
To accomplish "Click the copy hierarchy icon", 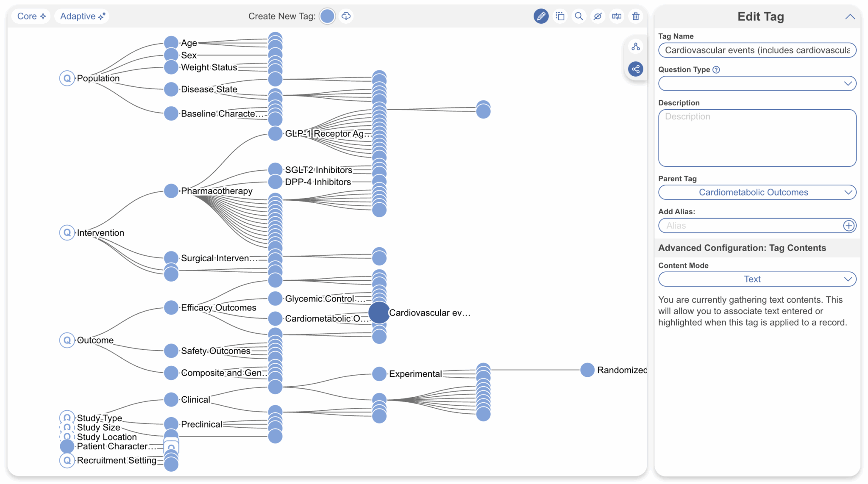I will (x=560, y=16).
